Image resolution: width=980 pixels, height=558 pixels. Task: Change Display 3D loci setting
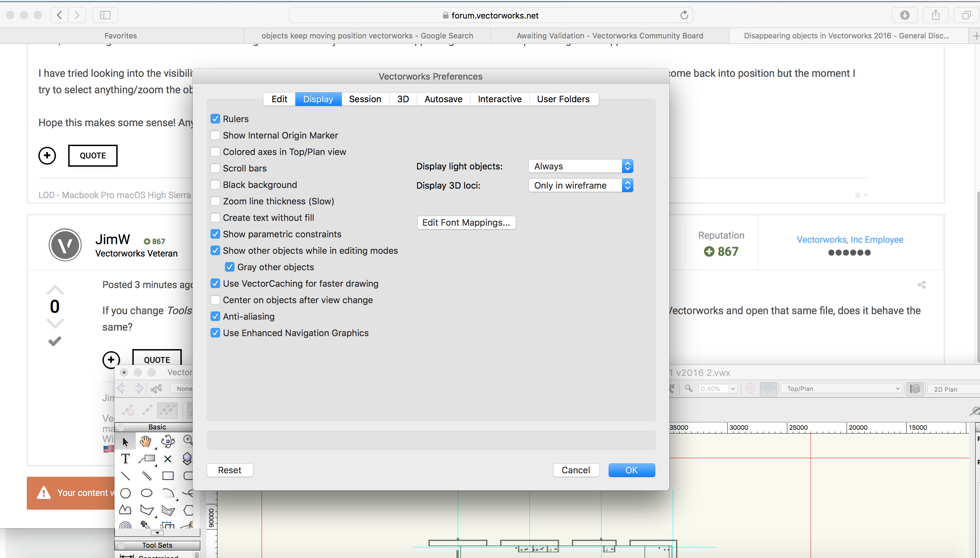click(579, 185)
